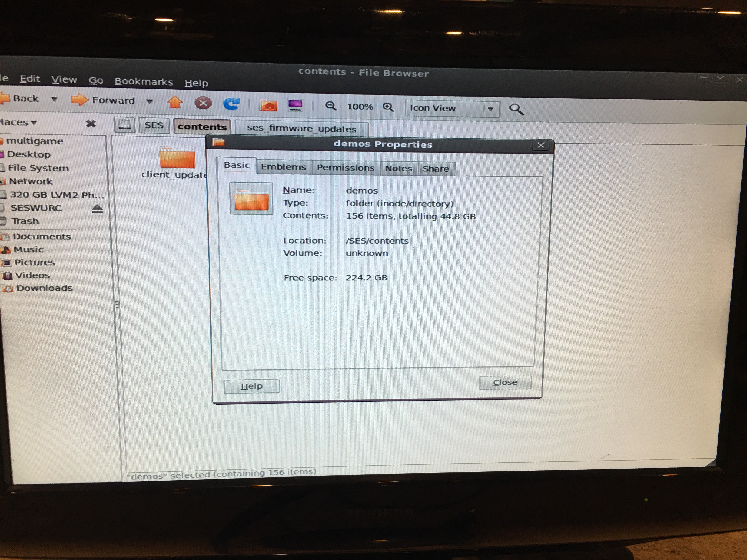Eject the SESWURC volume

pyautogui.click(x=97, y=209)
